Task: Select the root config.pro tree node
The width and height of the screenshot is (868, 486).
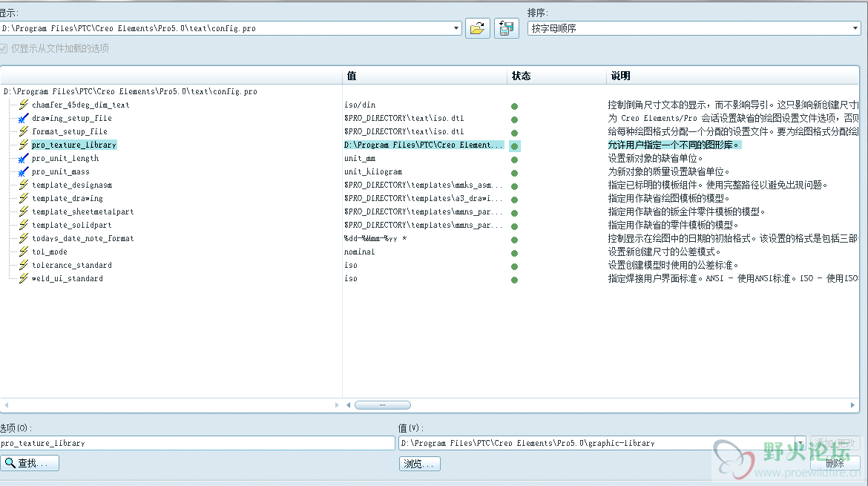Action: pos(131,91)
